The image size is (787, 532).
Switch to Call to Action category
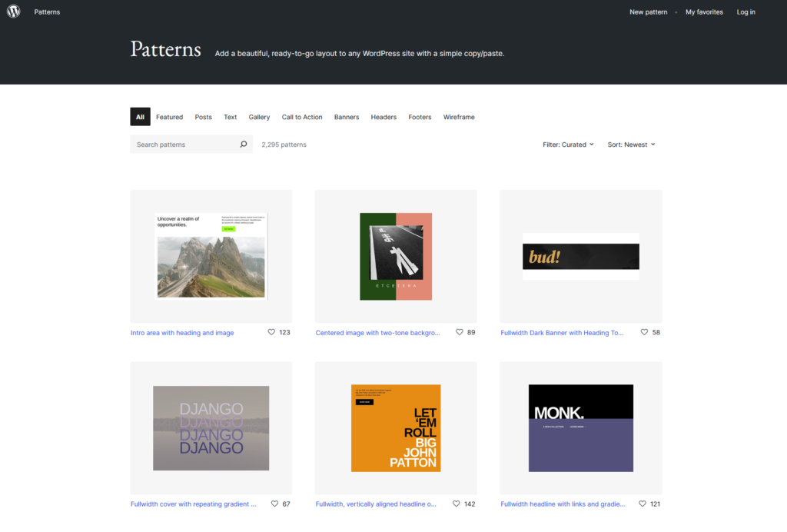302,117
